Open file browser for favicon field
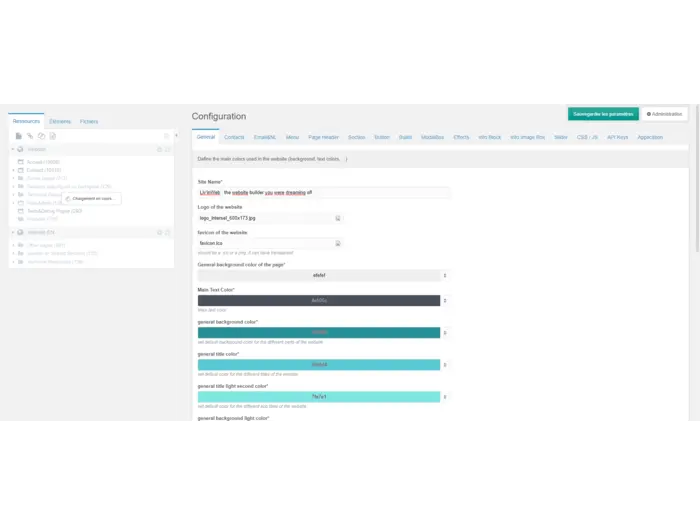Screen dimensions: 700x525 click(338, 243)
